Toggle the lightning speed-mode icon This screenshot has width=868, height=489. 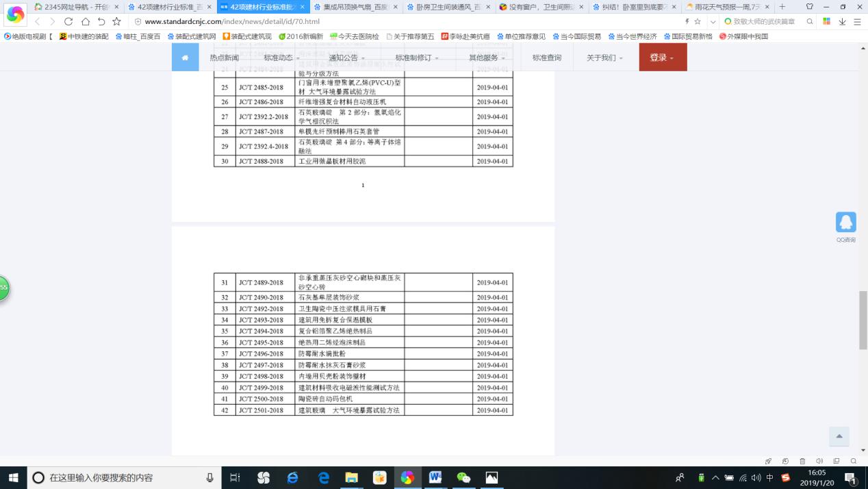coord(687,21)
